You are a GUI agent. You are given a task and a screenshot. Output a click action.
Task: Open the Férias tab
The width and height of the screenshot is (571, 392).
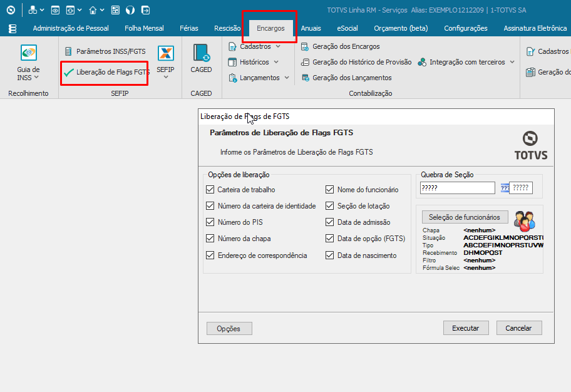[x=189, y=28]
